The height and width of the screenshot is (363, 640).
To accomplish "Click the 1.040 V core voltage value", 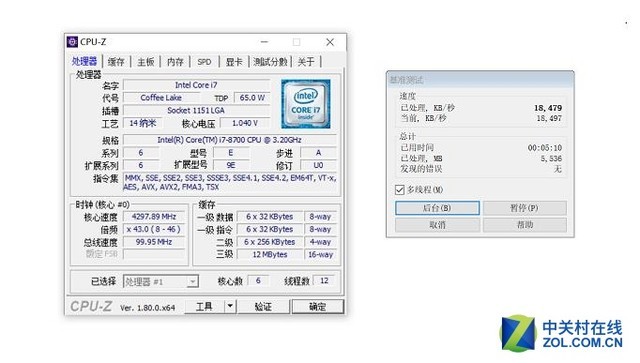I will tap(245, 123).
